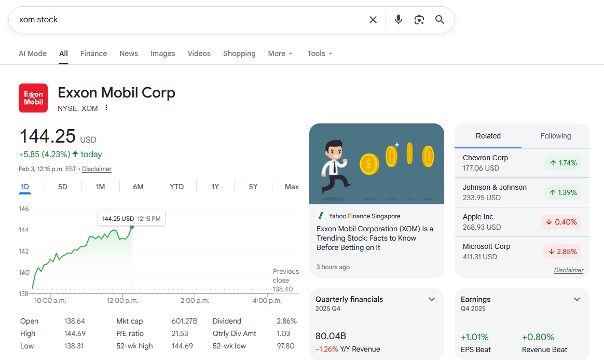The image size is (604, 364).
Task: Click the Yahoo Finance Singapore source icon
Action: [x=321, y=216]
